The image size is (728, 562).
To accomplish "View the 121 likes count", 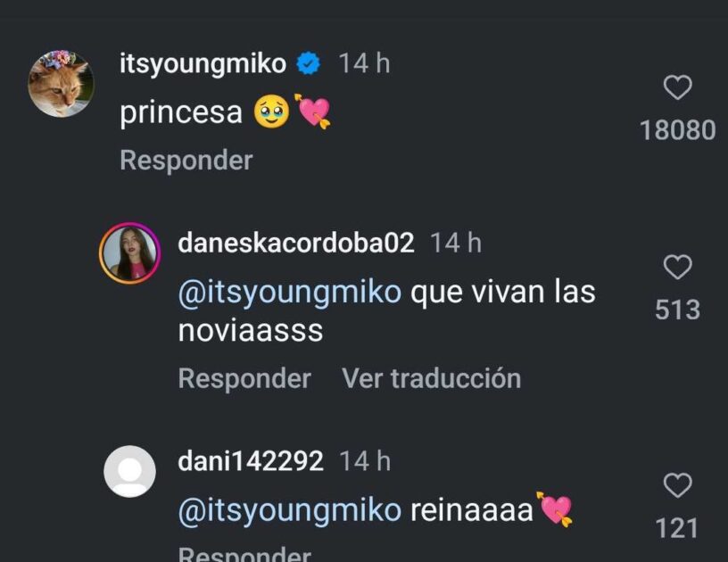I will click(677, 528).
